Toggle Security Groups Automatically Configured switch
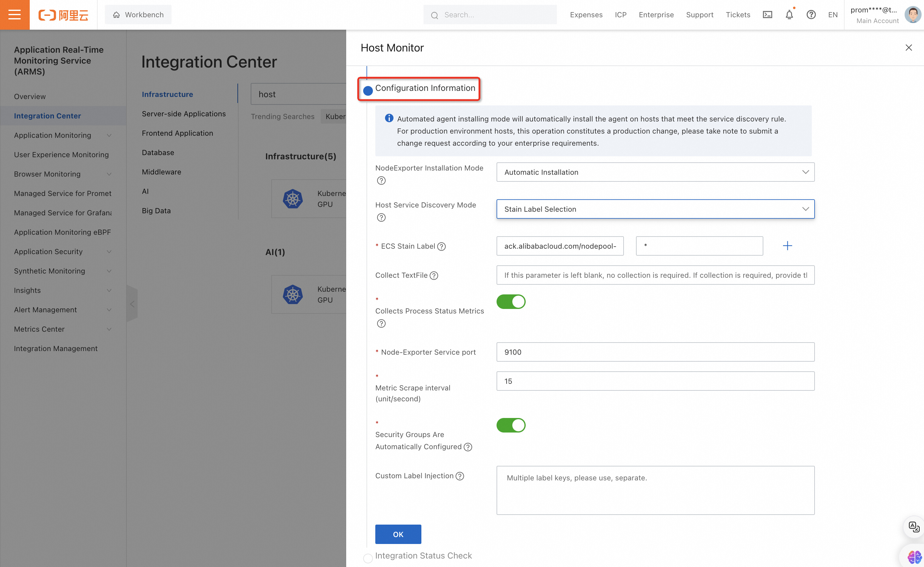The height and width of the screenshot is (567, 924). (511, 425)
